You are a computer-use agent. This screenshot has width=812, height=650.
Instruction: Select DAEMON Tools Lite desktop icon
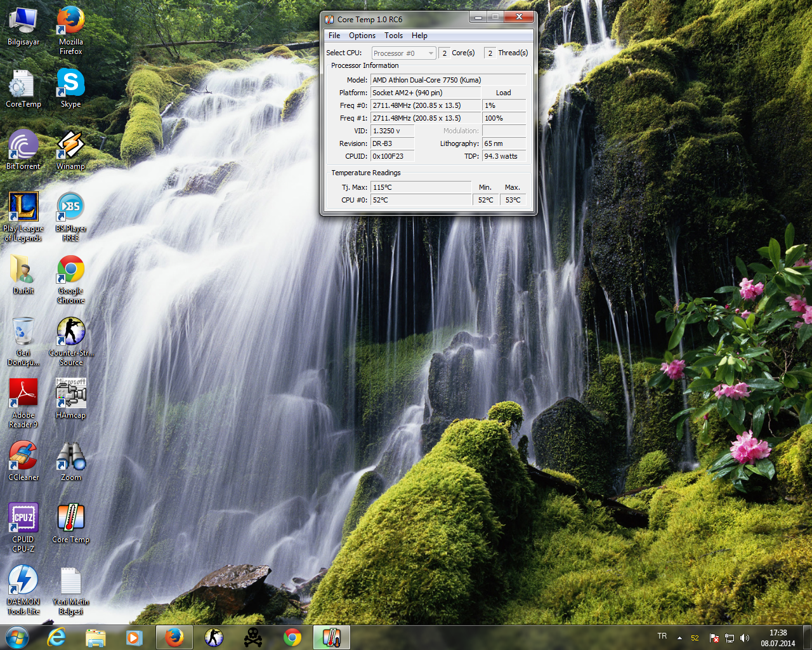click(x=23, y=590)
